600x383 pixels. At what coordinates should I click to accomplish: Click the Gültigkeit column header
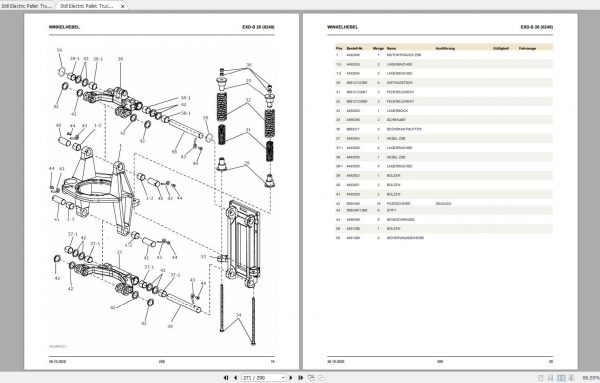click(501, 49)
